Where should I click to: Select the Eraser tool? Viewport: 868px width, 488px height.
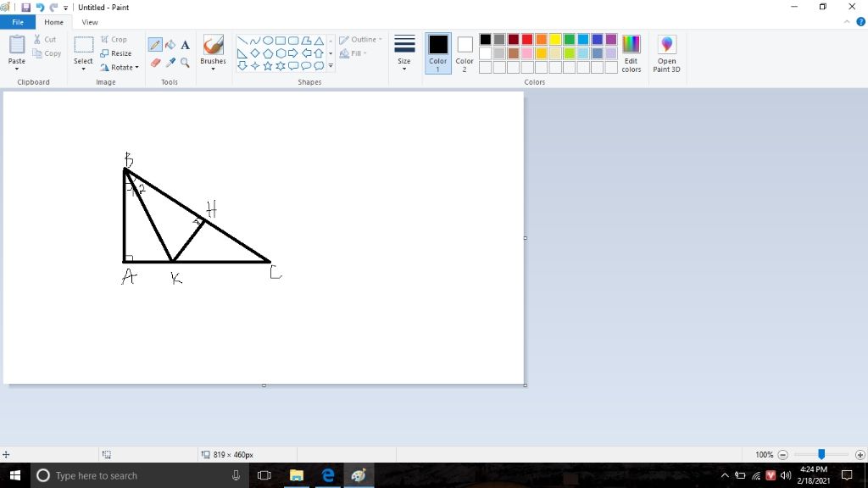155,63
